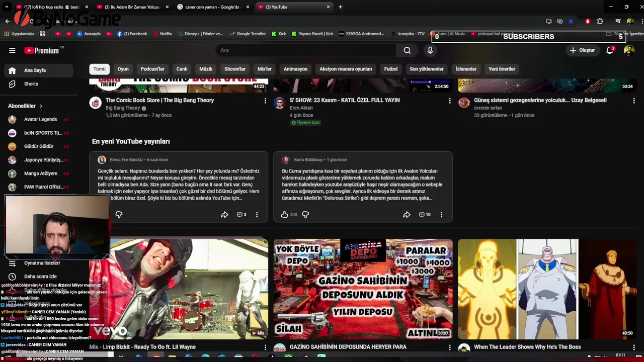This screenshot has height=362, width=644.
Task: Open options for GAZİNO SAHİBİNİN DEPOSUNDA video
Action: 449,347
